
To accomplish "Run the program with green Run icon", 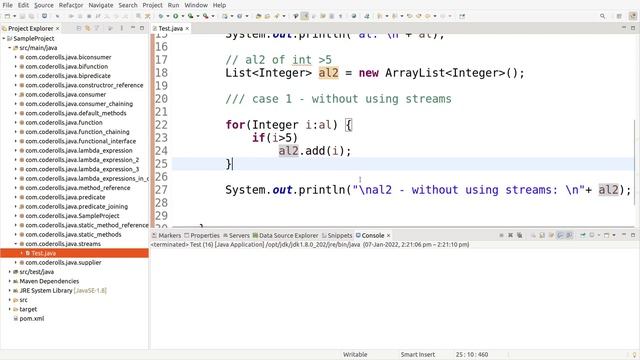I will (176, 16).
